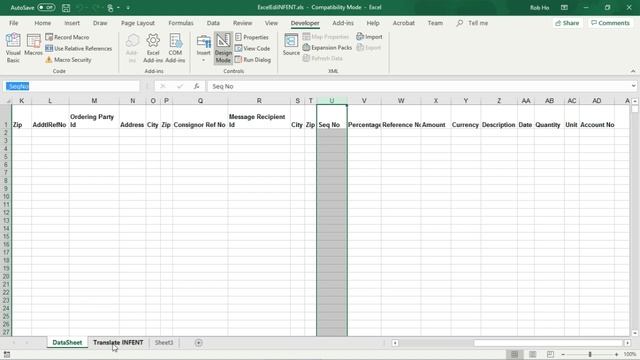The image size is (640, 360).
Task: Switch to the Page Layout tab
Action: (x=138, y=23)
